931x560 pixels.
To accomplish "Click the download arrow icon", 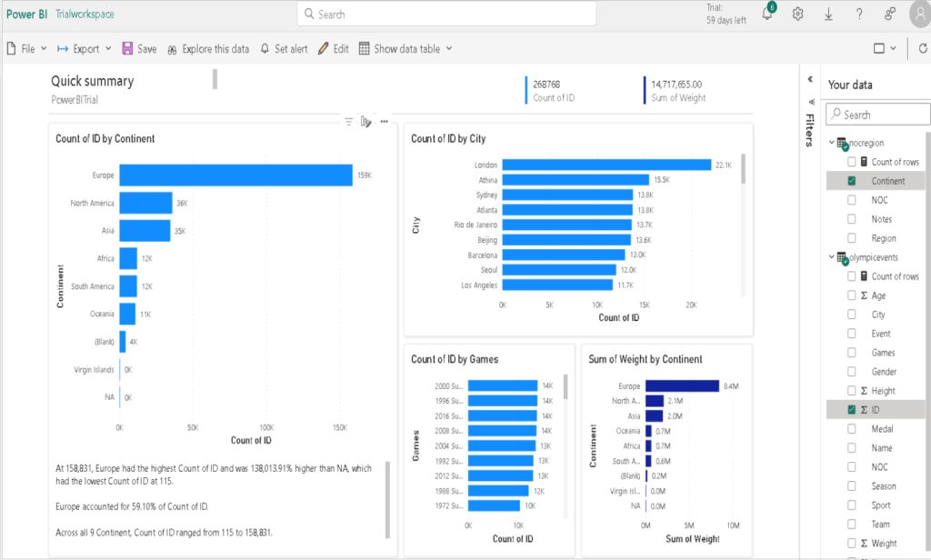I will 828,15.
